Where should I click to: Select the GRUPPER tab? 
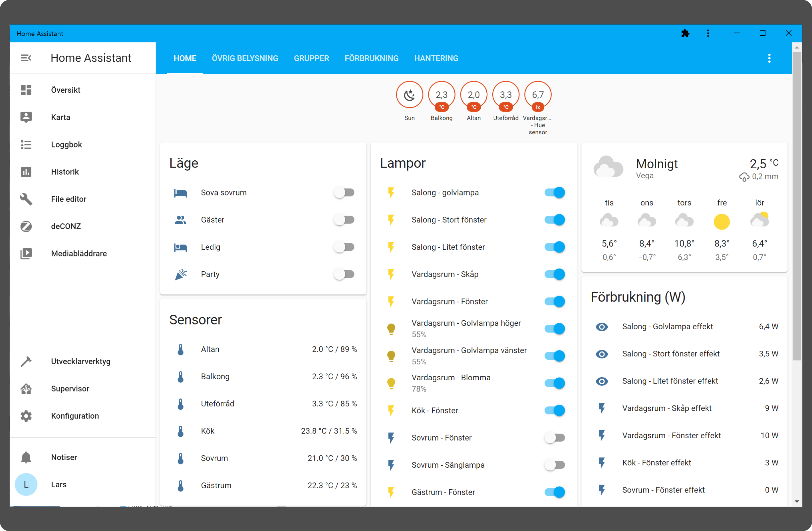click(x=311, y=58)
